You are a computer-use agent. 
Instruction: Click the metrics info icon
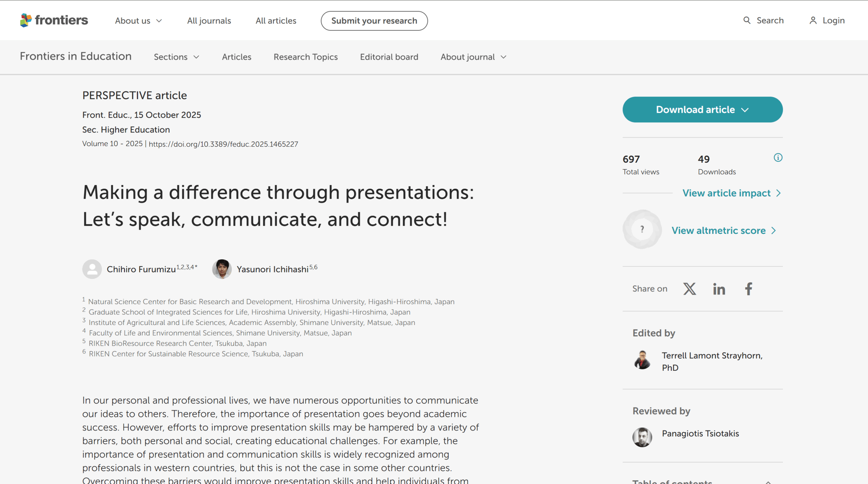coord(778,158)
